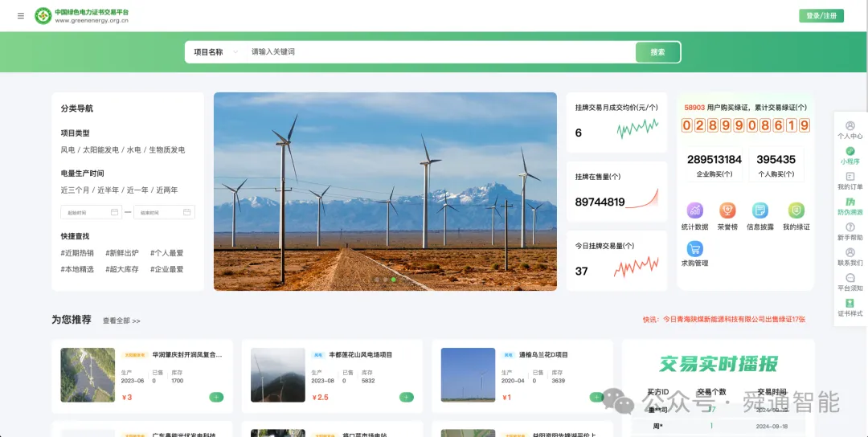This screenshot has height=437, width=868.
Task: Open 新手帮助 in side toolbar
Action: [850, 232]
